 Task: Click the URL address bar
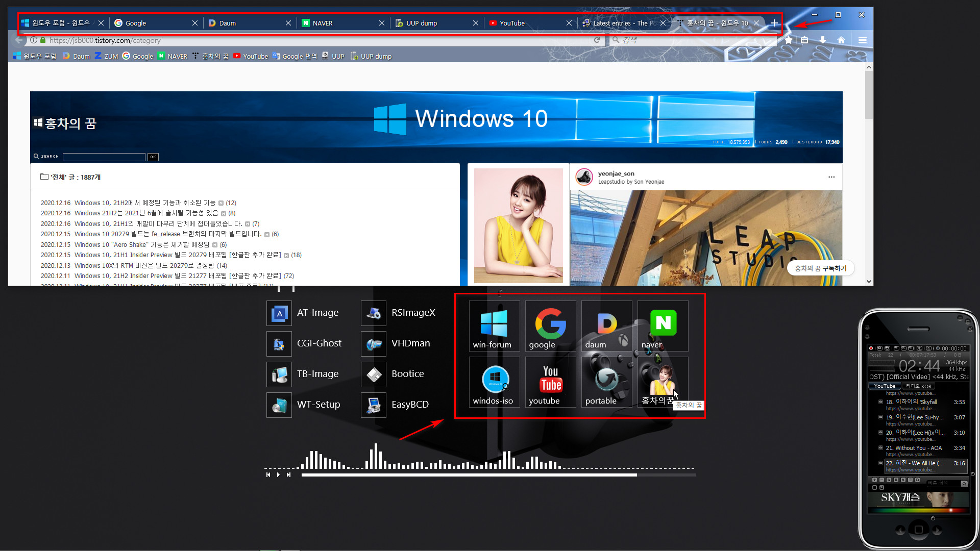pos(316,40)
